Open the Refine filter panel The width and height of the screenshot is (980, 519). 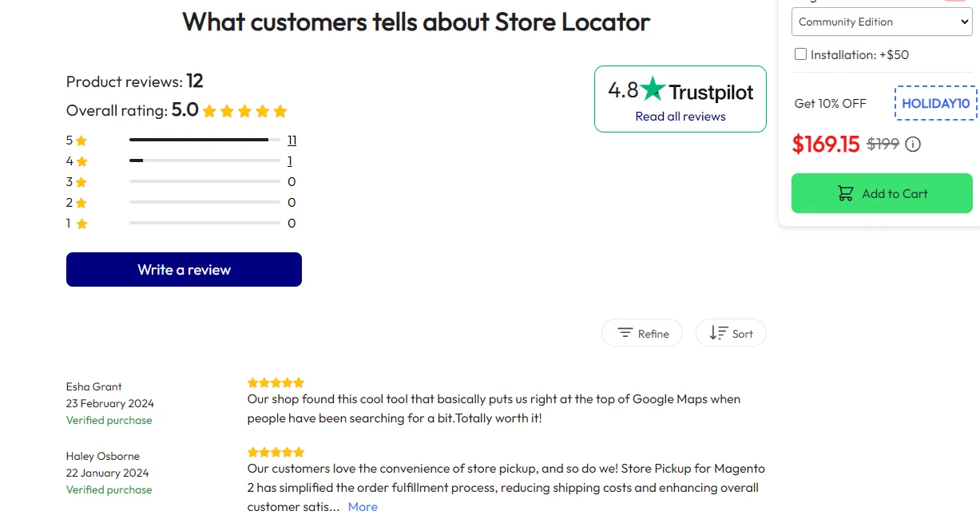pos(642,332)
